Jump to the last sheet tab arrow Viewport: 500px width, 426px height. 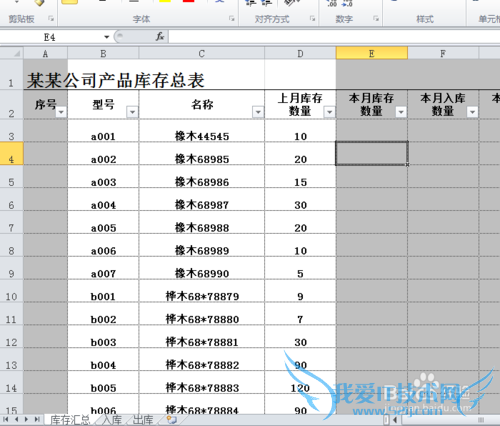(x=37, y=419)
